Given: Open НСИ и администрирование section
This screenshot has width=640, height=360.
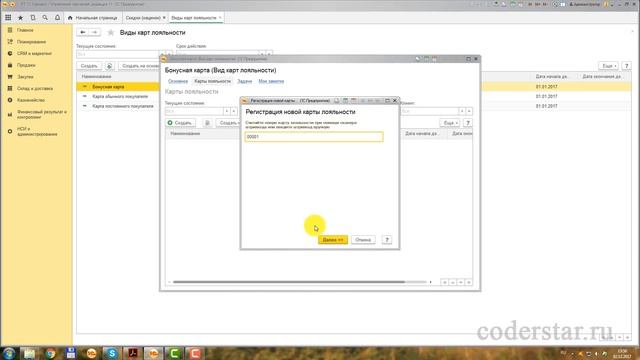Looking at the screenshot, I should tap(37, 131).
